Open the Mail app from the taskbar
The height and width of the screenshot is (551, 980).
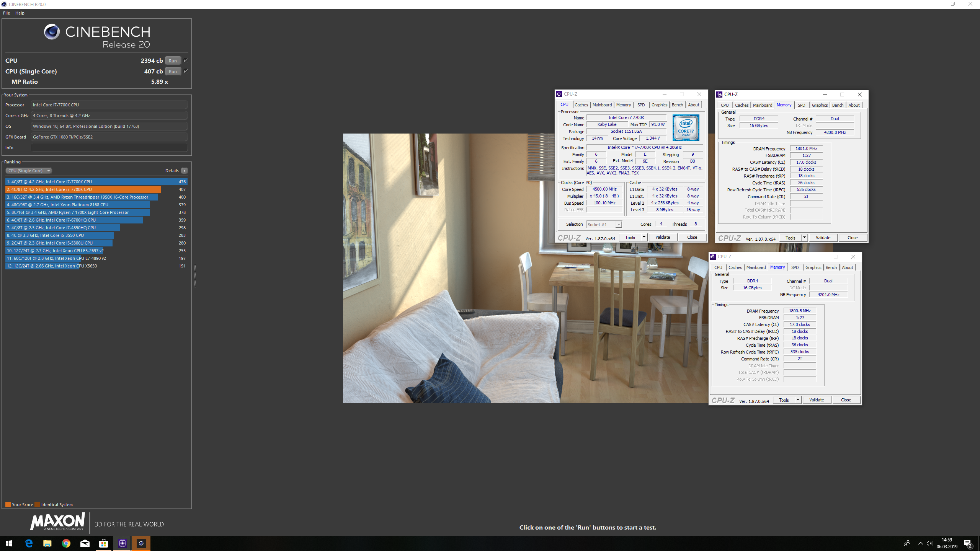(x=85, y=543)
